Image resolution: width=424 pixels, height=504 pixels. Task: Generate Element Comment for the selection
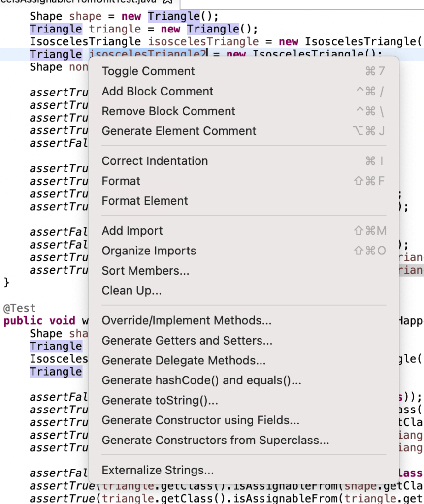[178, 131]
